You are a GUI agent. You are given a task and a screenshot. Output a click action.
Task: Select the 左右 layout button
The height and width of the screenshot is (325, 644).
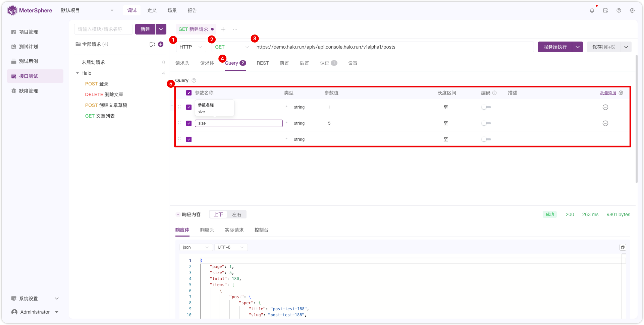(x=237, y=214)
